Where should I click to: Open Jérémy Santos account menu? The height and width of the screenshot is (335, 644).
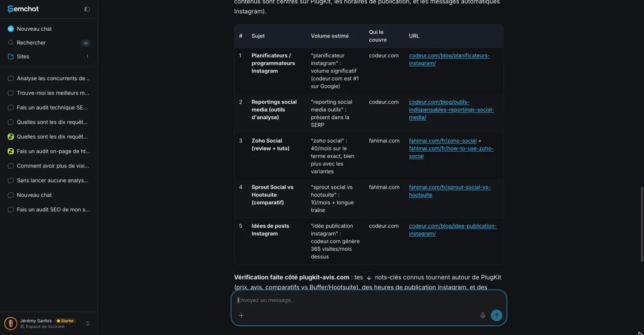click(x=49, y=323)
